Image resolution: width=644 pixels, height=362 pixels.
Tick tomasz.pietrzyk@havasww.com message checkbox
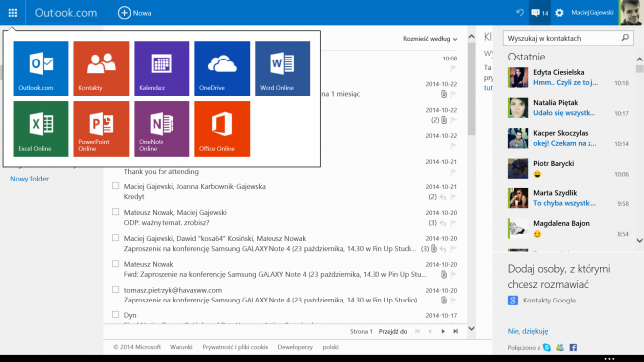click(x=115, y=290)
